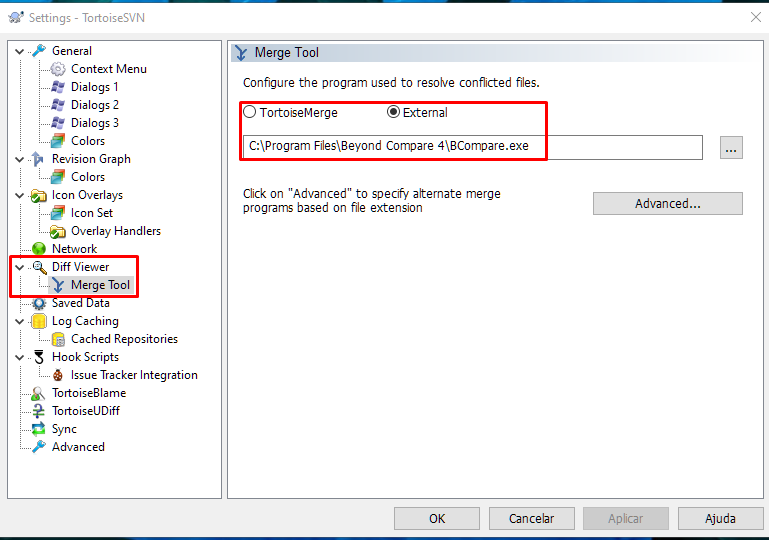Click the browse (...) button
The image size is (769, 540).
click(731, 148)
